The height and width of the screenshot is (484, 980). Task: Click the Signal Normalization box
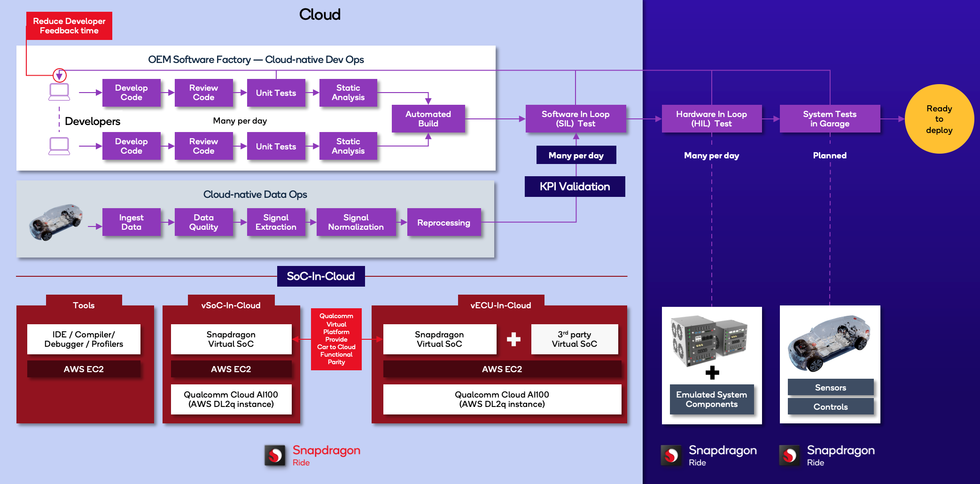coord(356,222)
